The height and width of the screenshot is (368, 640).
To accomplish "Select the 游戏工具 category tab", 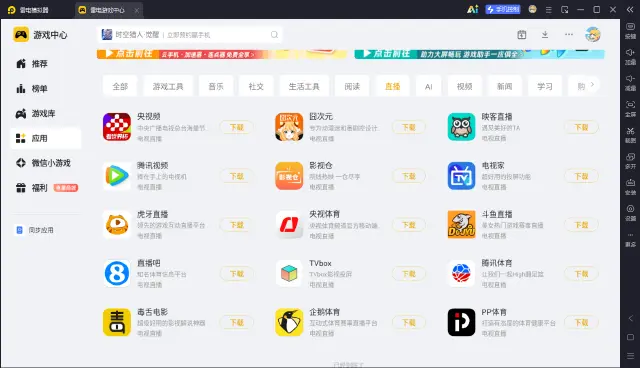I will pos(168,86).
